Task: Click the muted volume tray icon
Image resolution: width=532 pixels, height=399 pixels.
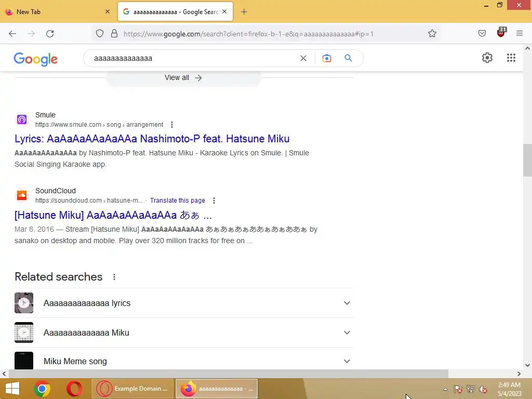Action: tap(483, 389)
